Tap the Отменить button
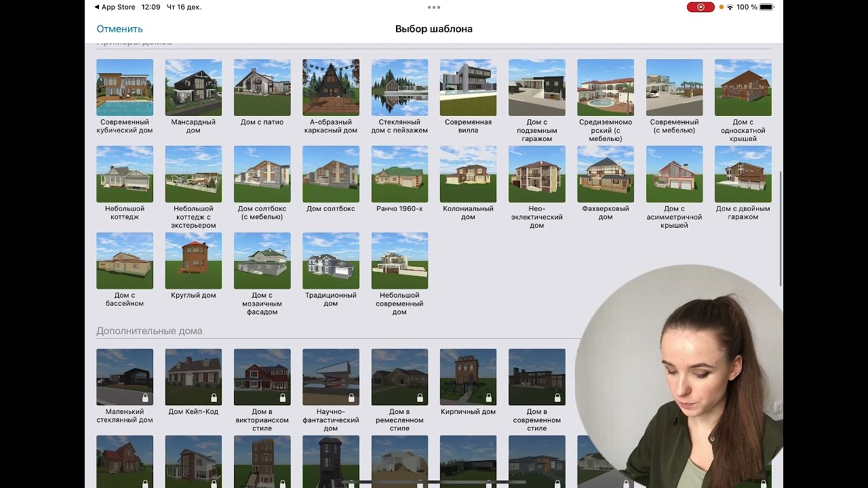 (x=119, y=29)
